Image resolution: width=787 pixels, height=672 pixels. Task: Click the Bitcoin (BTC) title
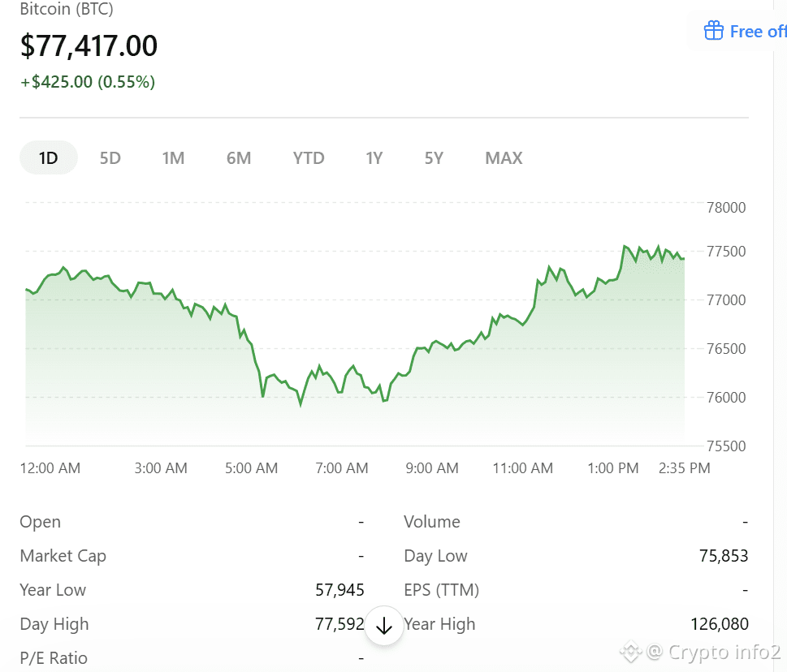tap(67, 9)
